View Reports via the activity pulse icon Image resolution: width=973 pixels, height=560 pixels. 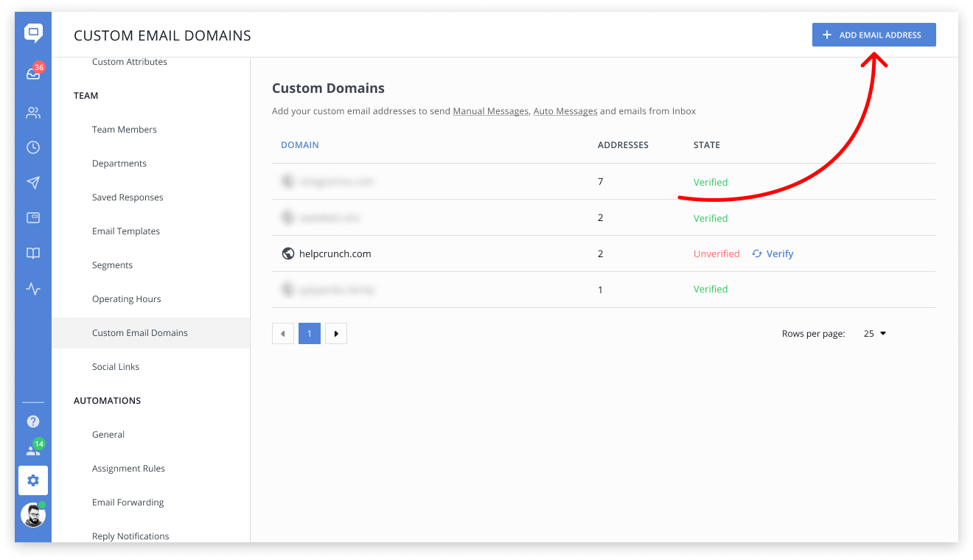[33, 289]
